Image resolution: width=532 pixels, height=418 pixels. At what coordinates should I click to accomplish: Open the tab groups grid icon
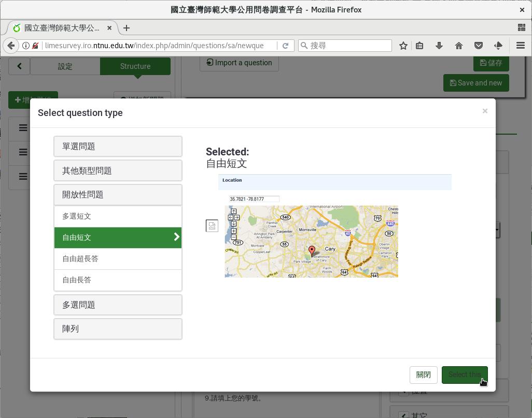[522, 27]
